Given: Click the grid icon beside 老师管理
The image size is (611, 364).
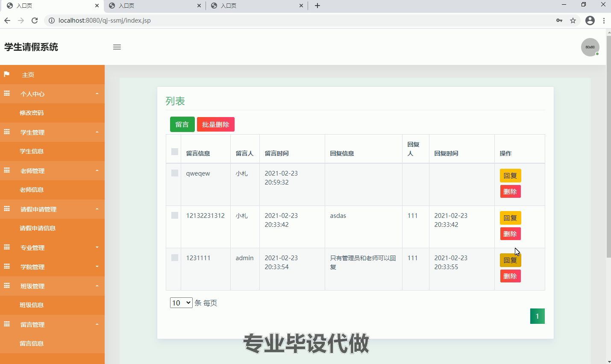Looking at the screenshot, I should pos(7,170).
